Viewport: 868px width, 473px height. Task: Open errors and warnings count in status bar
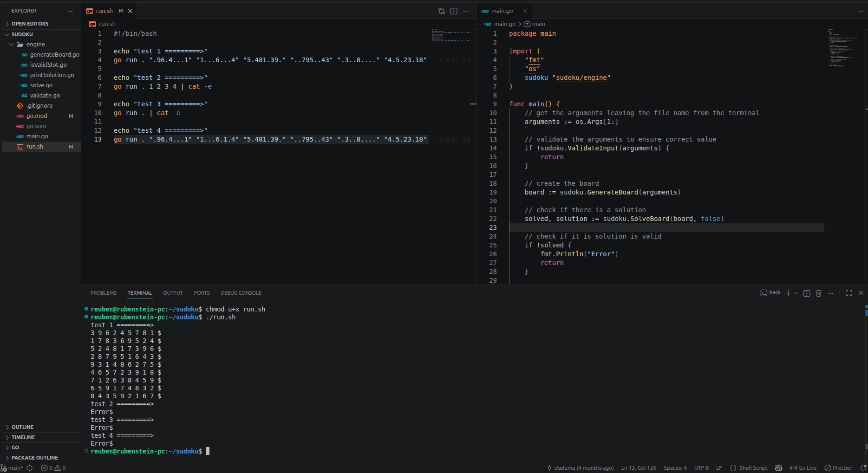(x=53, y=468)
